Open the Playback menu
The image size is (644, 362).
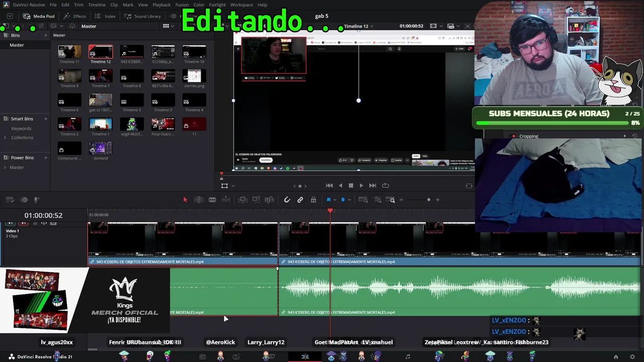(162, 5)
